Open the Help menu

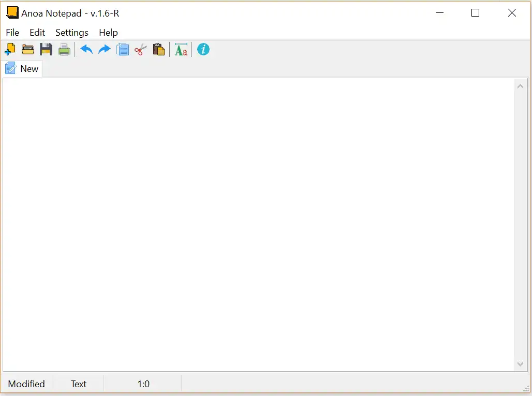click(109, 33)
